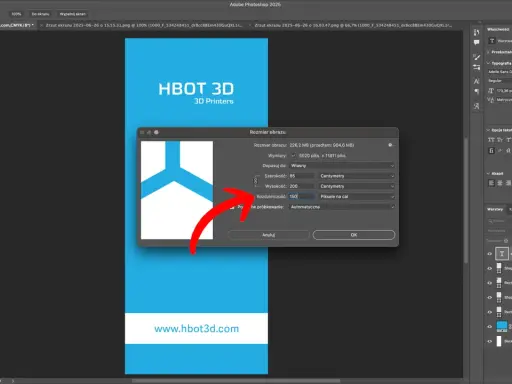Hide the bottom white background layer eye icon
This screenshot has height=384, width=512.
click(x=489, y=341)
